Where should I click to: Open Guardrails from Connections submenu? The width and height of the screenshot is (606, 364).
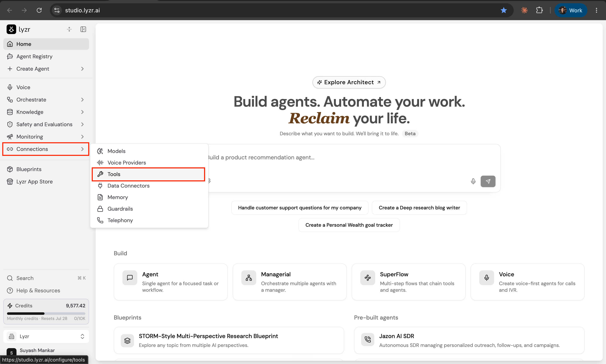tap(149, 209)
